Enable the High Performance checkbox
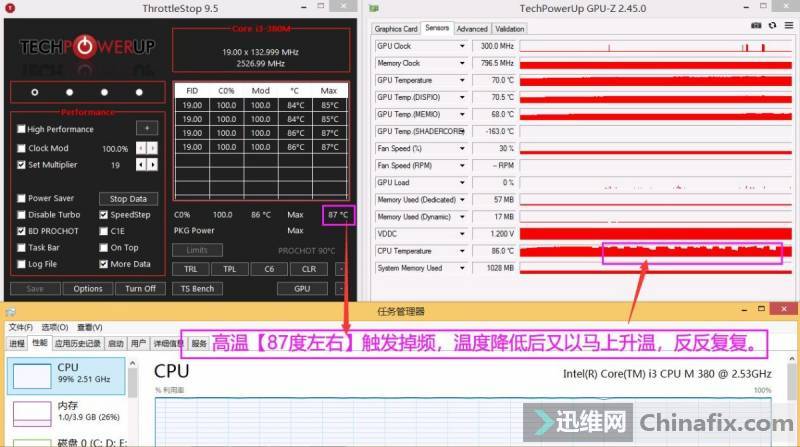800x447 pixels. pyautogui.click(x=22, y=129)
